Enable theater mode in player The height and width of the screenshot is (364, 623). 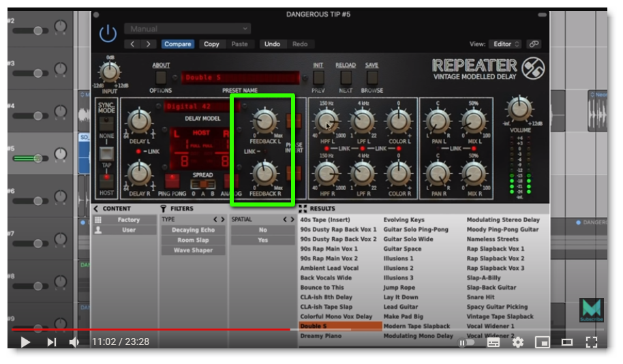[x=567, y=342]
